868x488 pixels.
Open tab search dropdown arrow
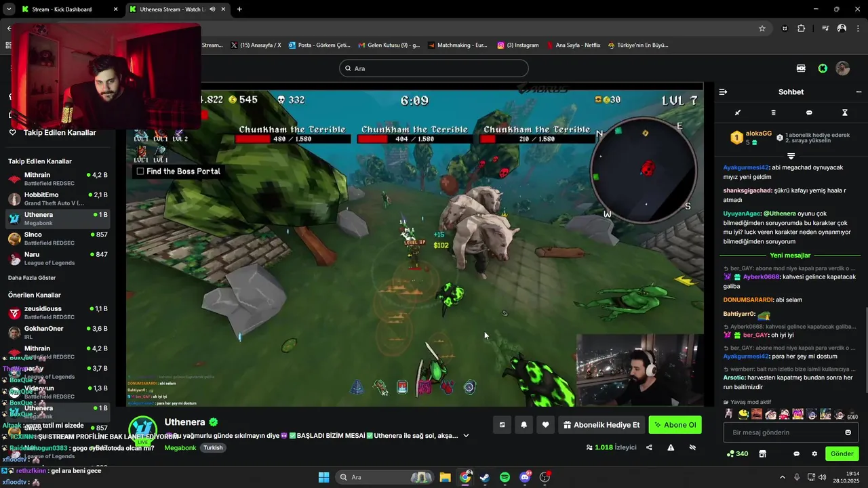point(9,9)
